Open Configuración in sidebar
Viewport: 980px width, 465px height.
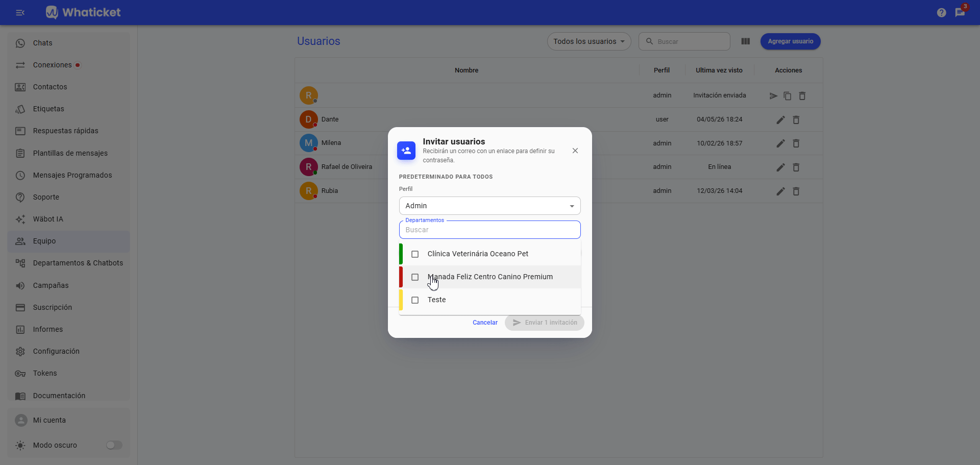(68, 351)
